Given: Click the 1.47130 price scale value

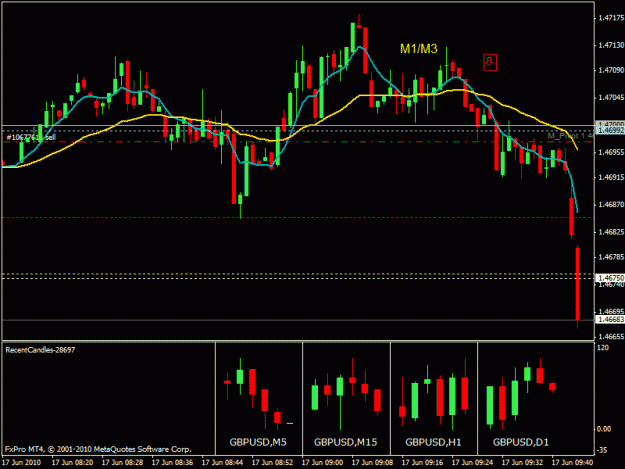Looking at the screenshot, I should tap(611, 45).
